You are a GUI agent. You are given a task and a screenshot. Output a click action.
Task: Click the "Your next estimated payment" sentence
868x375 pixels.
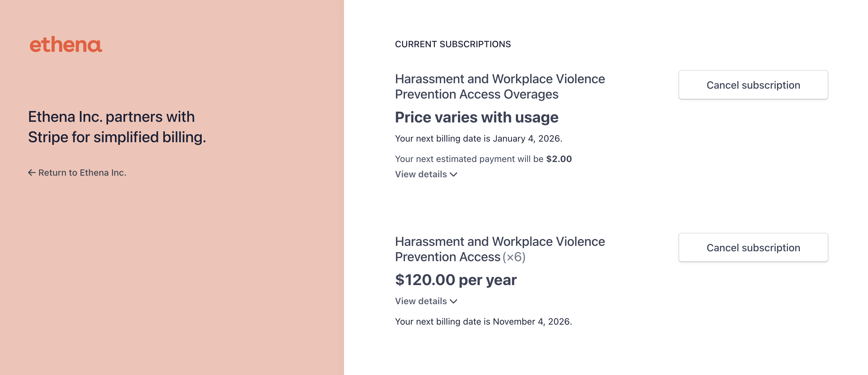pos(469,159)
